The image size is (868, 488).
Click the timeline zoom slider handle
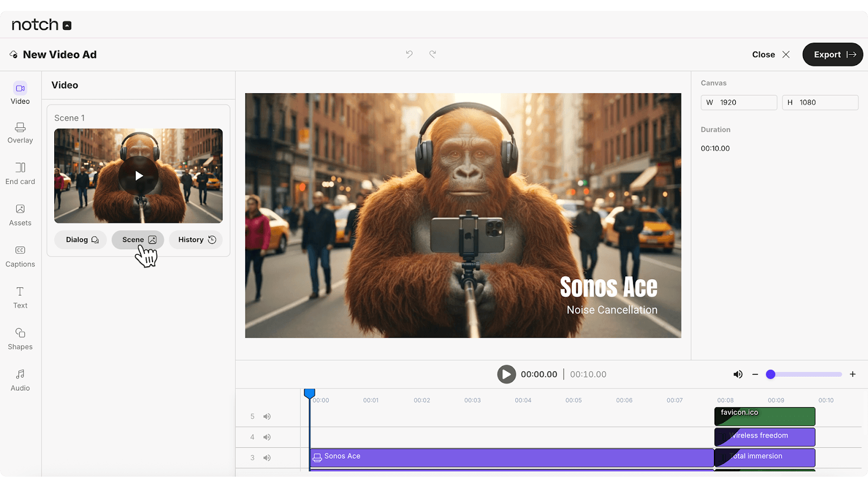770,374
